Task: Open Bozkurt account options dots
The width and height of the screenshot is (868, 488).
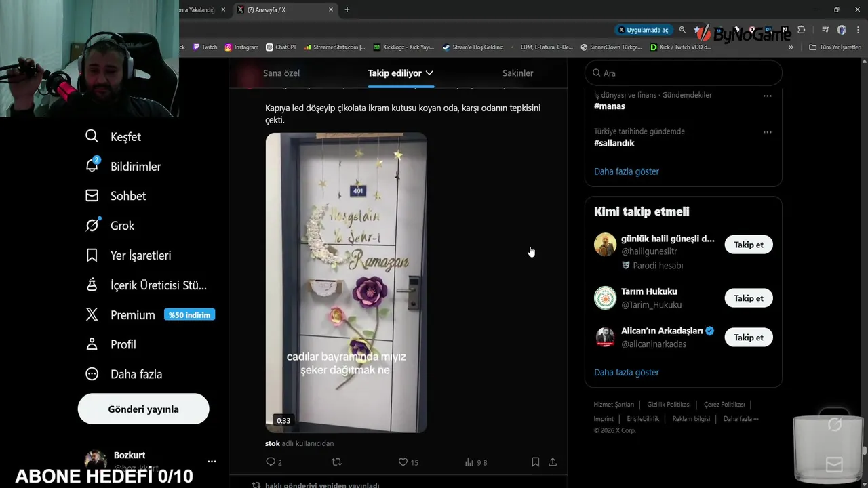Action: pyautogui.click(x=212, y=462)
